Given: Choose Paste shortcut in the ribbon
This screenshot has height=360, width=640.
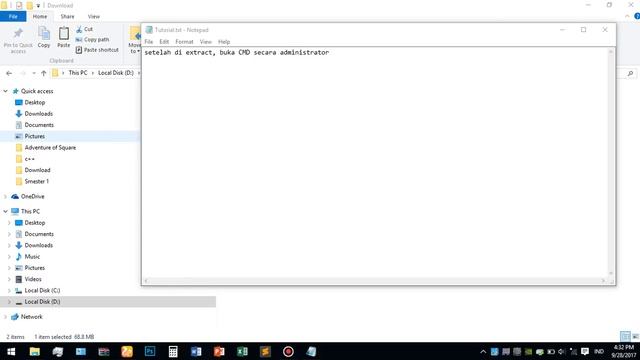Looking at the screenshot, I should (x=97, y=50).
